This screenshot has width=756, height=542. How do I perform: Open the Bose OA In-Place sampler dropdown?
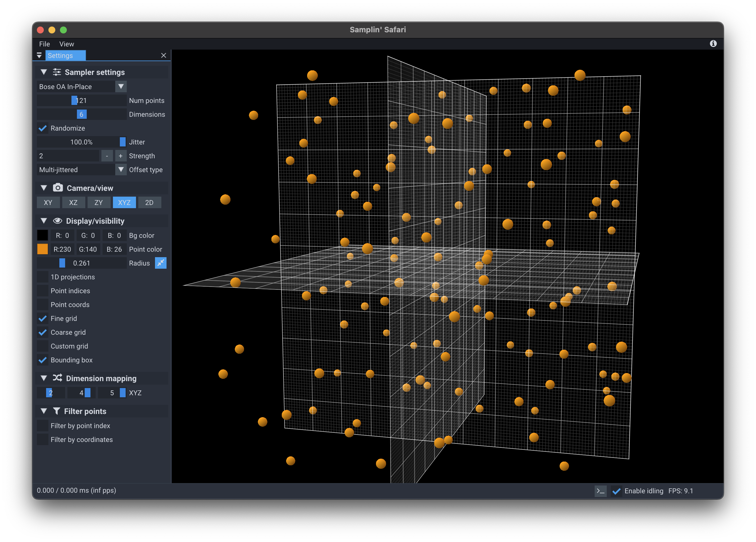[121, 87]
